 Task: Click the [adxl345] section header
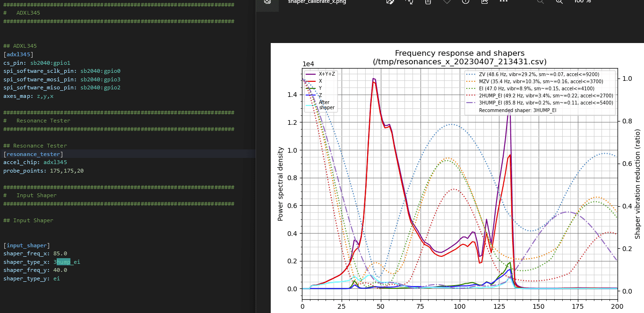[18, 54]
